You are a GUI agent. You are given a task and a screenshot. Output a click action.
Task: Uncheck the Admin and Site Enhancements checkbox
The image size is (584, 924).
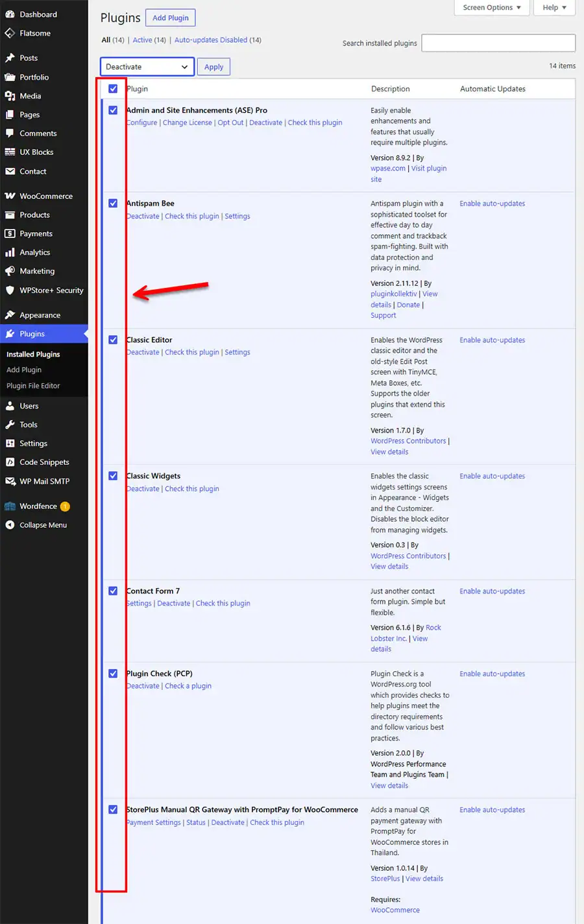pyautogui.click(x=113, y=110)
